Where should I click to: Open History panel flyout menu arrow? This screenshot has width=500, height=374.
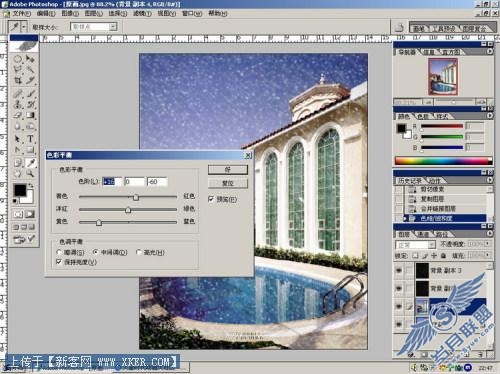pos(490,180)
